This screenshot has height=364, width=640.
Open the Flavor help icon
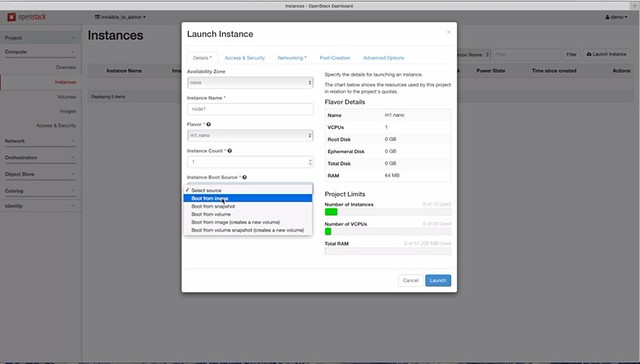[x=209, y=124]
